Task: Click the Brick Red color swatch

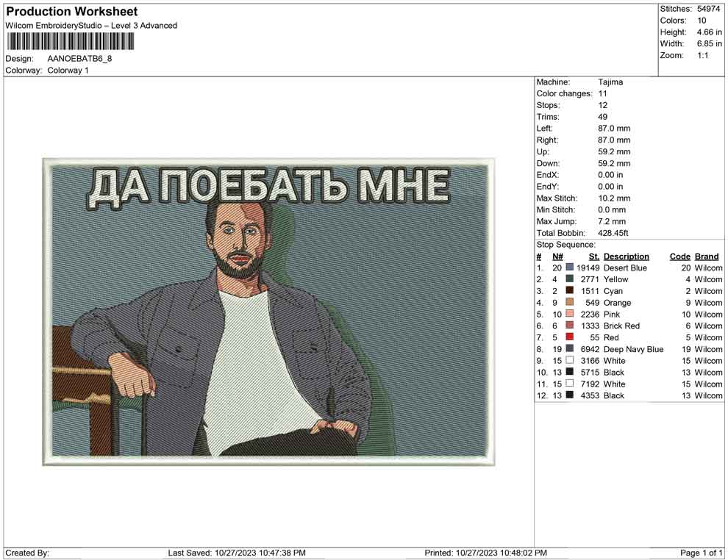Action: tap(570, 326)
